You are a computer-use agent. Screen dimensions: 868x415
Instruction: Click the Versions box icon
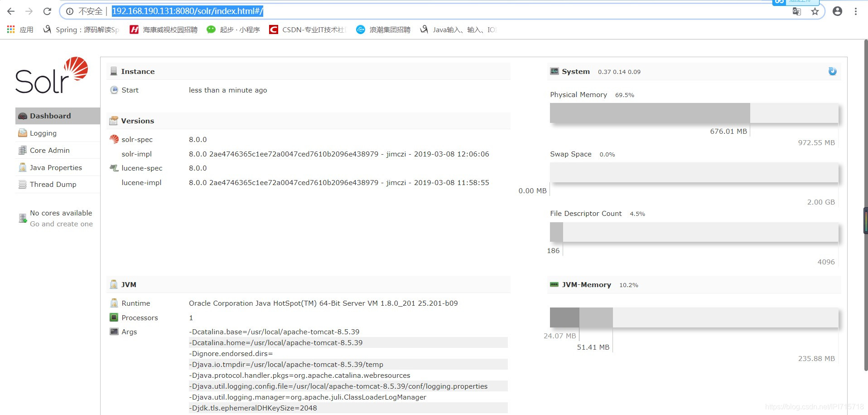(114, 121)
